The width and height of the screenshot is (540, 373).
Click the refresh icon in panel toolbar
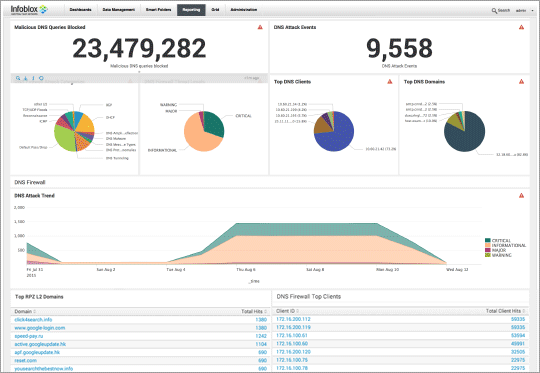coord(41,78)
